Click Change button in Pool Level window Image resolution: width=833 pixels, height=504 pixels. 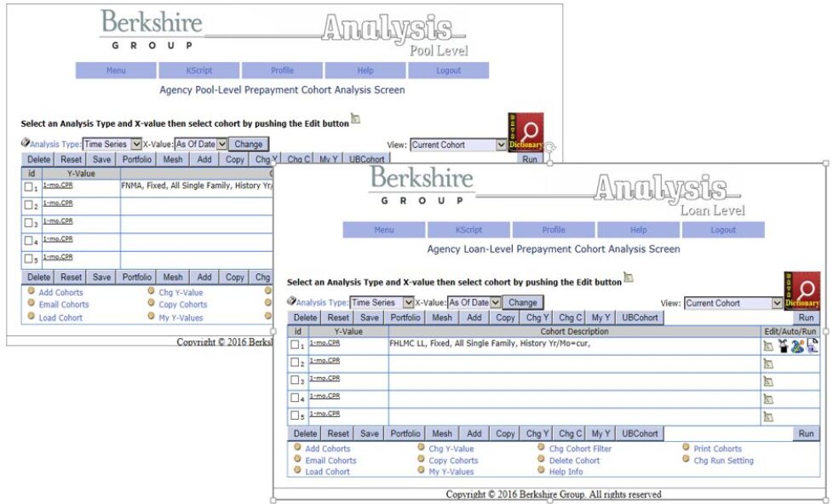(x=248, y=144)
